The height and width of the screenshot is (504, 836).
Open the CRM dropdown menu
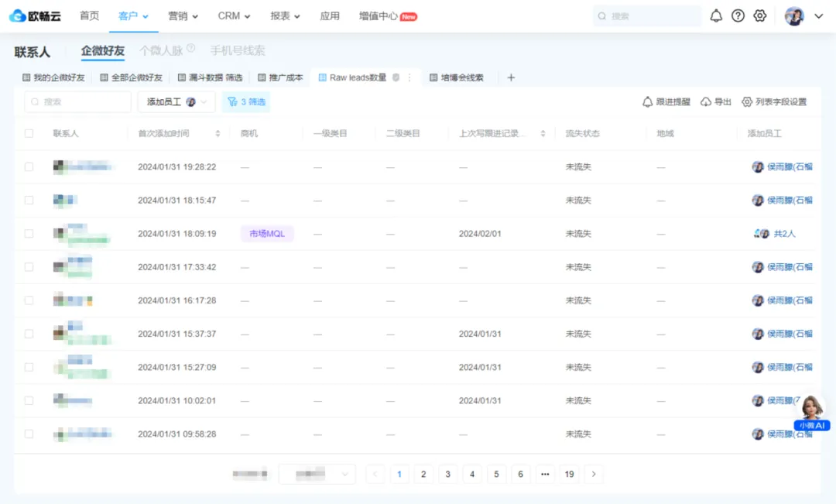(x=234, y=15)
